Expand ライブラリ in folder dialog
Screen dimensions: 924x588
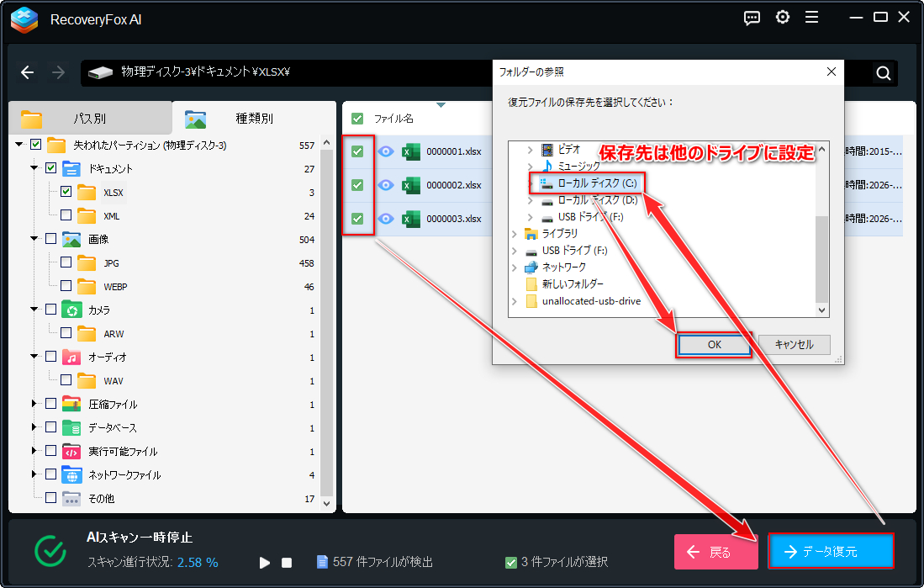pyautogui.click(x=515, y=234)
